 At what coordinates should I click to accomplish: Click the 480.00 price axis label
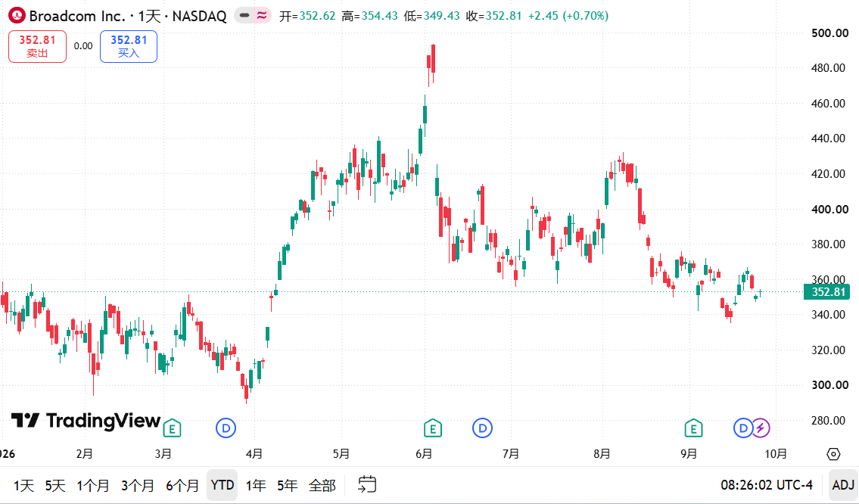[828, 68]
